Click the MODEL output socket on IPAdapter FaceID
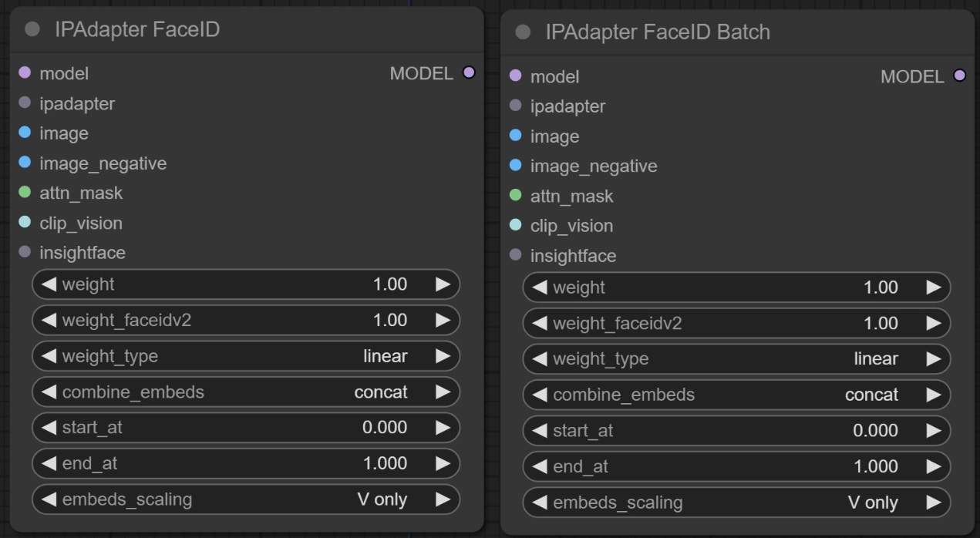The width and height of the screenshot is (980, 538). tap(468, 73)
